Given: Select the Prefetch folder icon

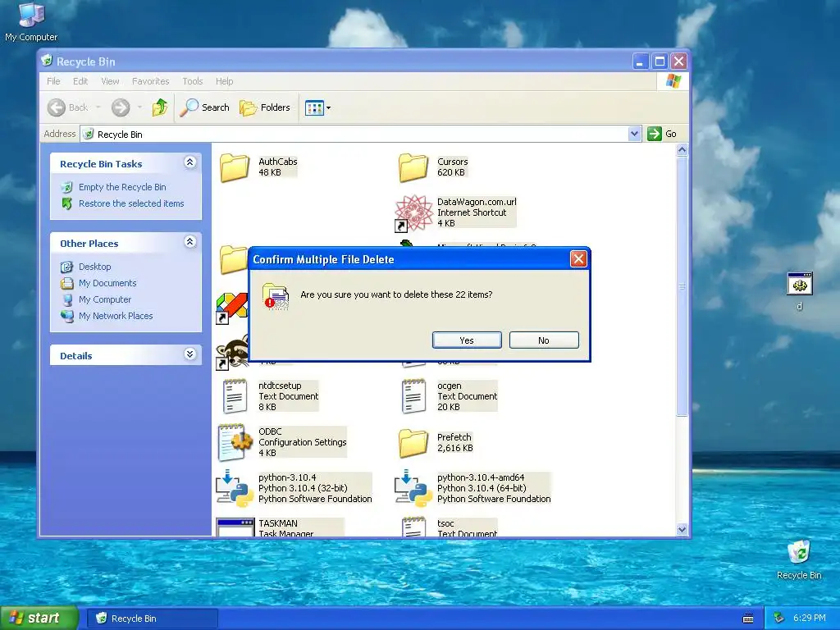Looking at the screenshot, I should pos(413,442).
